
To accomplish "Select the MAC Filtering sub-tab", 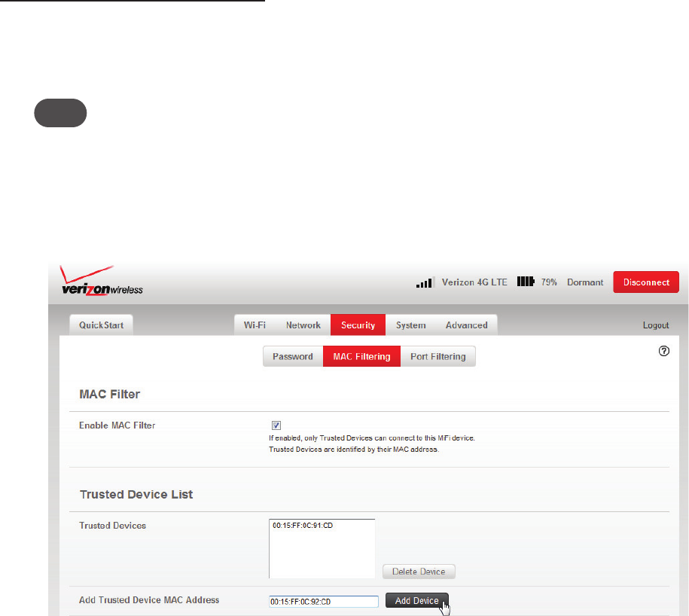I will click(x=361, y=356).
